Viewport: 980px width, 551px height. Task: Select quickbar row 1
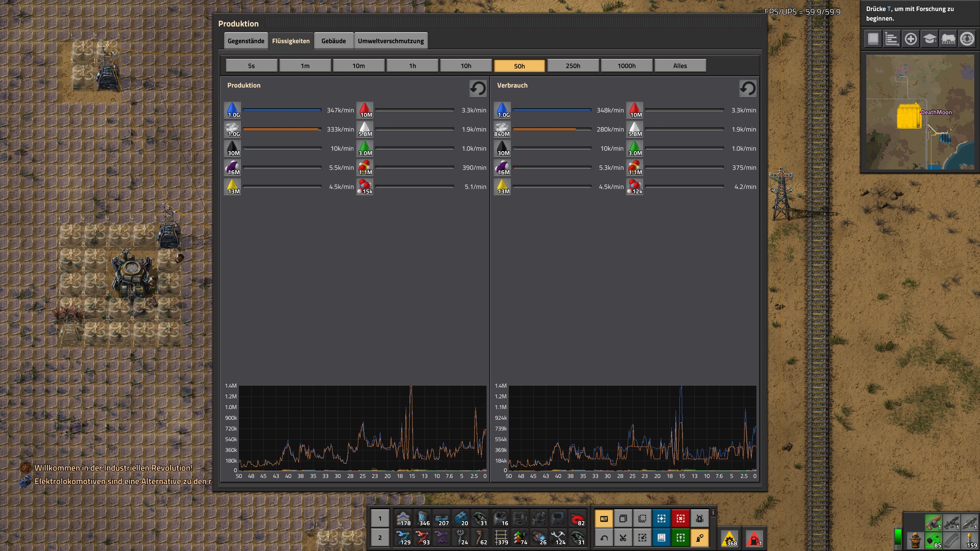(x=380, y=518)
